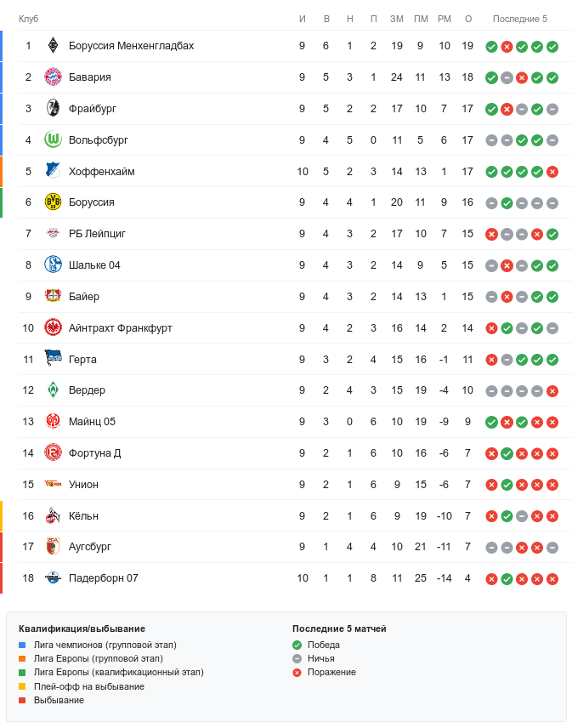Click Хоффенхайм's most recent loss icon

[552, 172]
